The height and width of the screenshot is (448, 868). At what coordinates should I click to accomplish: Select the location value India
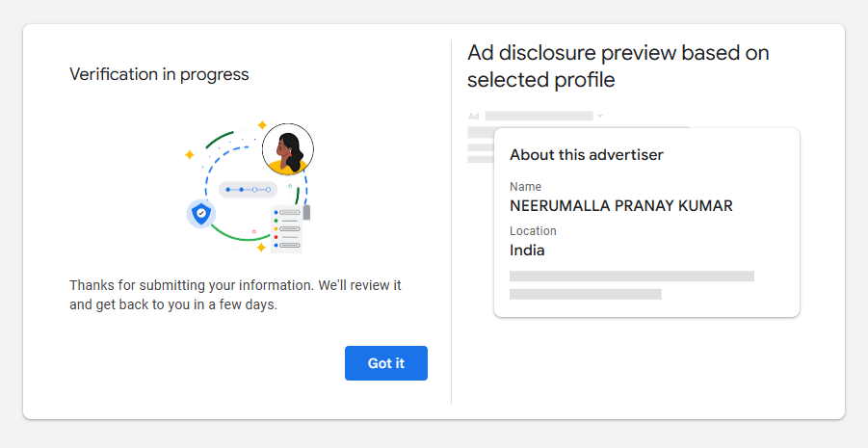(x=527, y=250)
